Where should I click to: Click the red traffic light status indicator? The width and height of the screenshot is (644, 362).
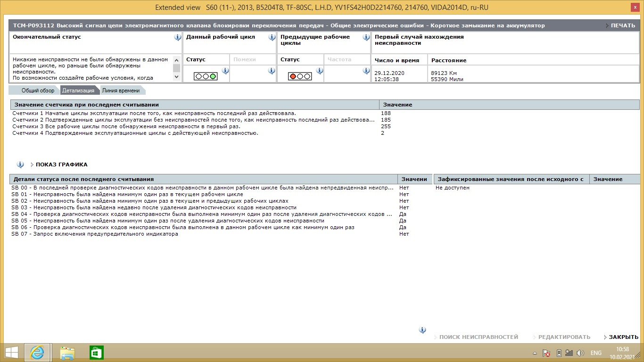coord(300,76)
